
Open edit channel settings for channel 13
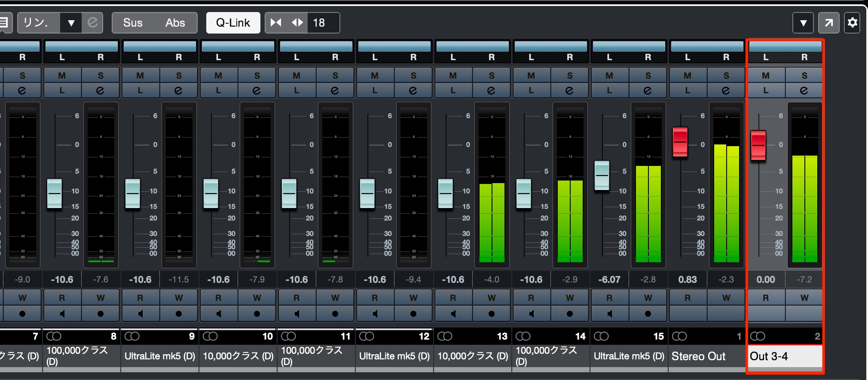(491, 91)
